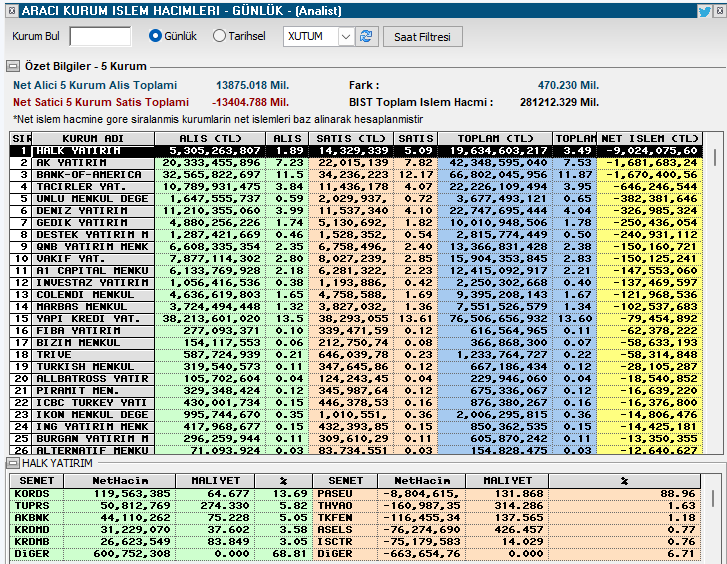The height and width of the screenshot is (564, 727).
Task: Select the FIBA YATIRIM row
Action: (x=356, y=331)
